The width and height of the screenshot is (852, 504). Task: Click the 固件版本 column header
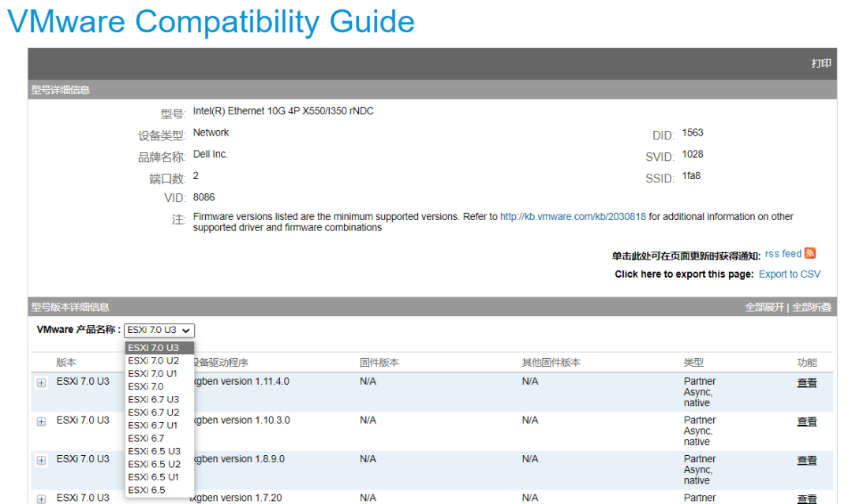click(x=379, y=363)
